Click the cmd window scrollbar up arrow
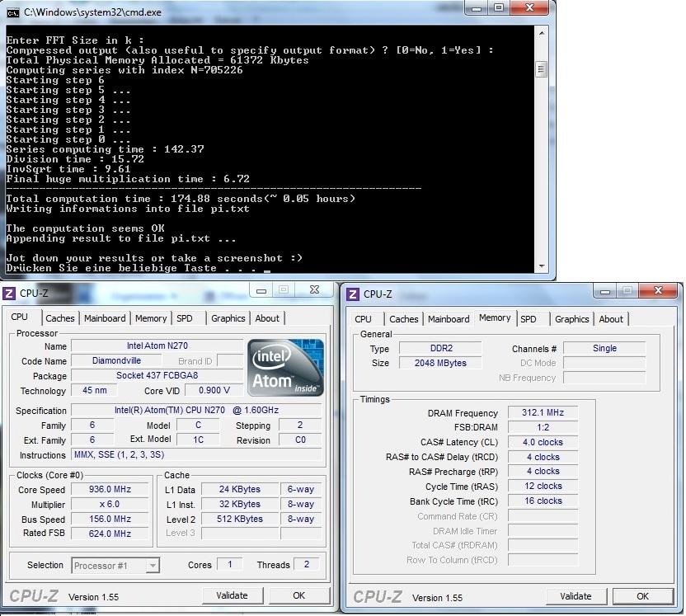 (542, 33)
